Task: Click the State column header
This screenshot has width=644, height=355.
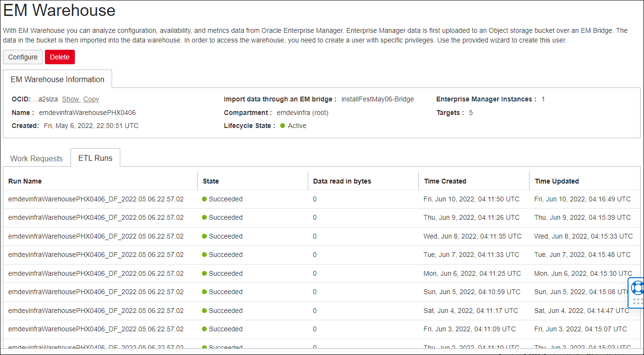Action: pos(210,181)
